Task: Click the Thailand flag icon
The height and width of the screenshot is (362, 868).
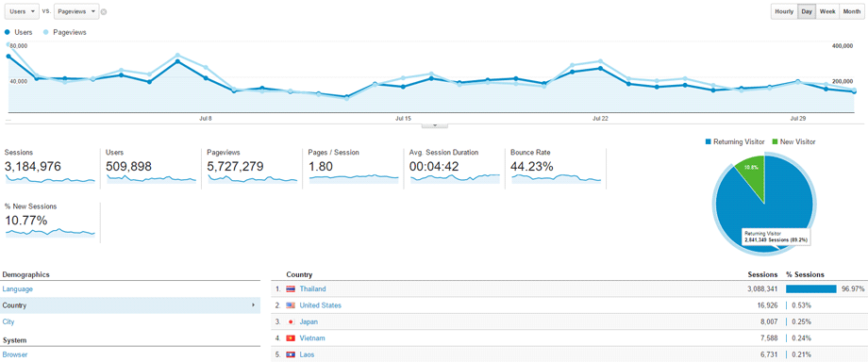Action: pos(291,288)
